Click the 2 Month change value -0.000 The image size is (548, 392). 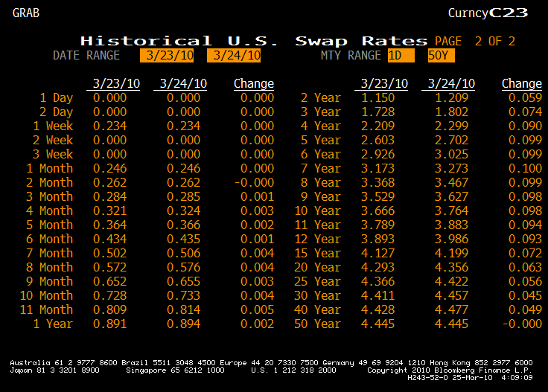pos(254,182)
